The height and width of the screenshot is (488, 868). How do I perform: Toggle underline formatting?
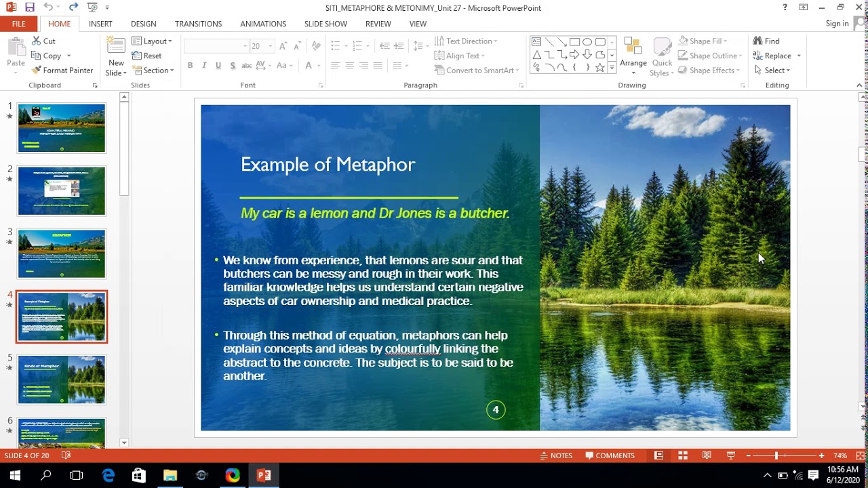[x=218, y=66]
